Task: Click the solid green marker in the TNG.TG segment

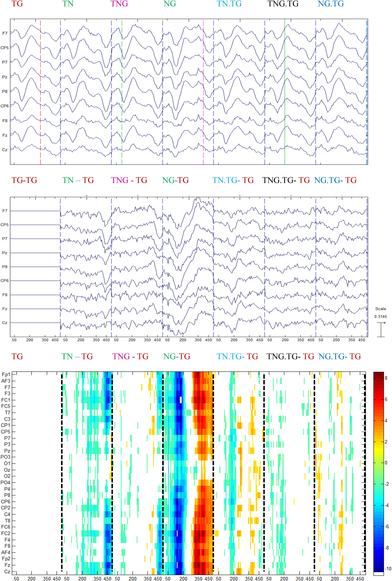Action: (x=285, y=92)
